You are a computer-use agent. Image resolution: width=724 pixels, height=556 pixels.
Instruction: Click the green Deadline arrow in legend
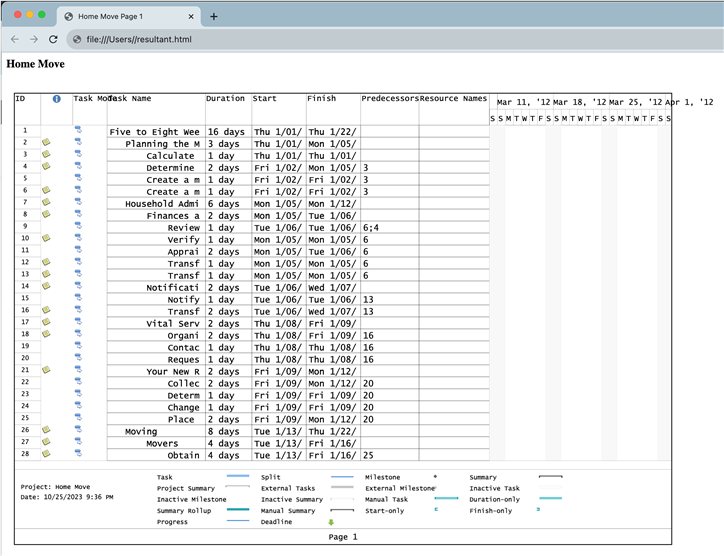coord(332,522)
